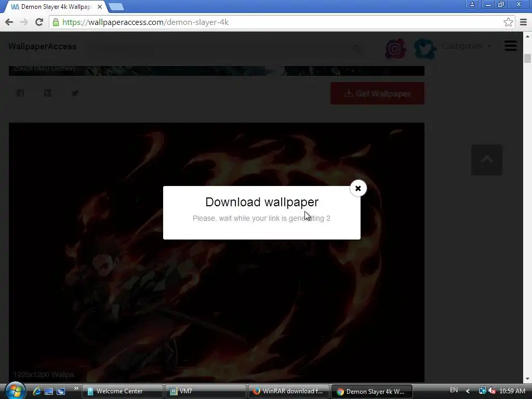Click the forward navigation arrow
The height and width of the screenshot is (399, 532).
[24, 22]
